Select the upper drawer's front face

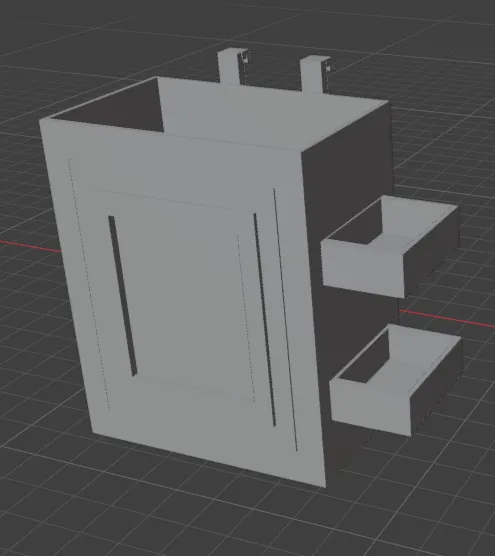point(362,267)
